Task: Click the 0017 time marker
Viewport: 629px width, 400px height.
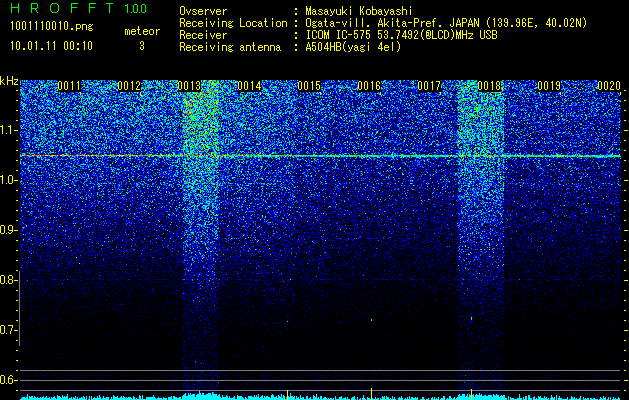Action: (x=429, y=86)
